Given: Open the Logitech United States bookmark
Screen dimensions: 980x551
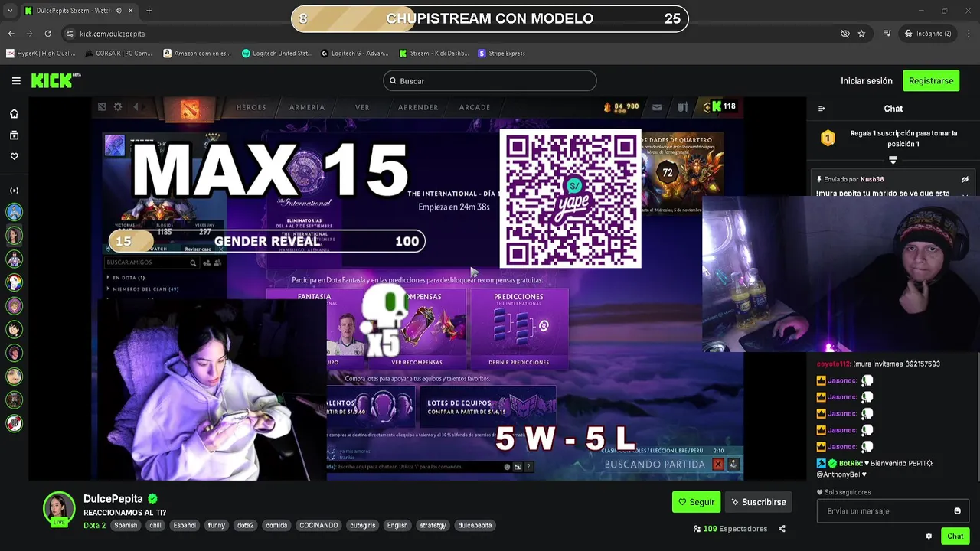Looking at the screenshot, I should (276, 54).
